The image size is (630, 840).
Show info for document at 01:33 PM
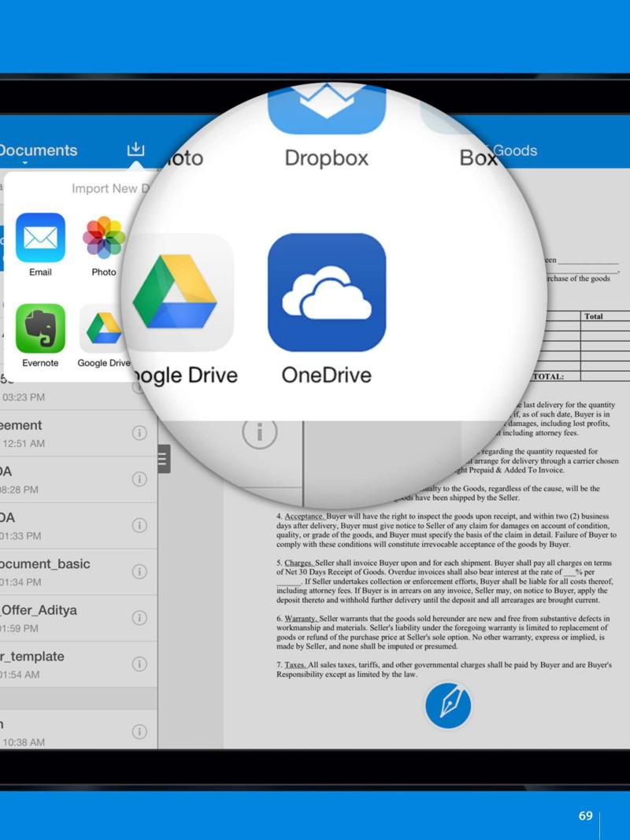(139, 526)
